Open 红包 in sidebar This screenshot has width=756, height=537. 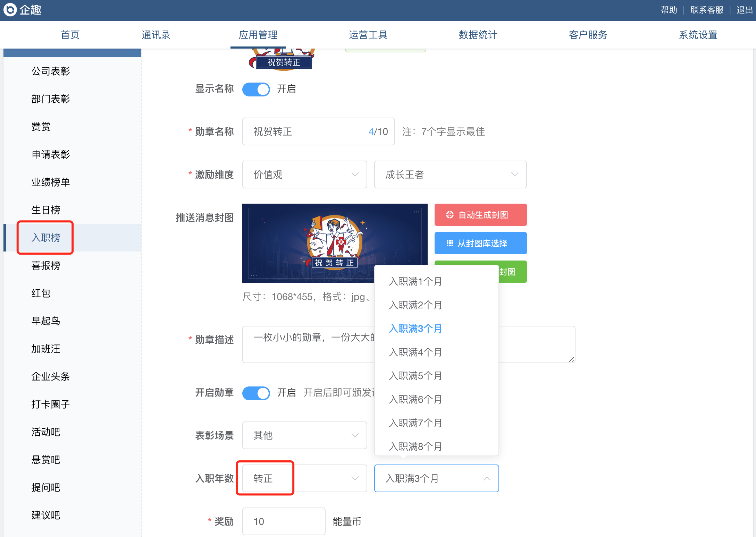point(72,293)
